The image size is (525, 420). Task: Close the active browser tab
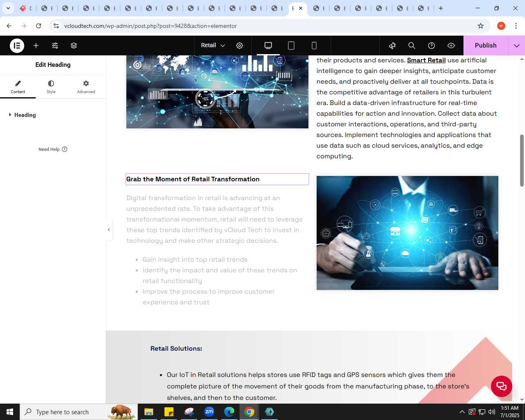[x=301, y=8]
